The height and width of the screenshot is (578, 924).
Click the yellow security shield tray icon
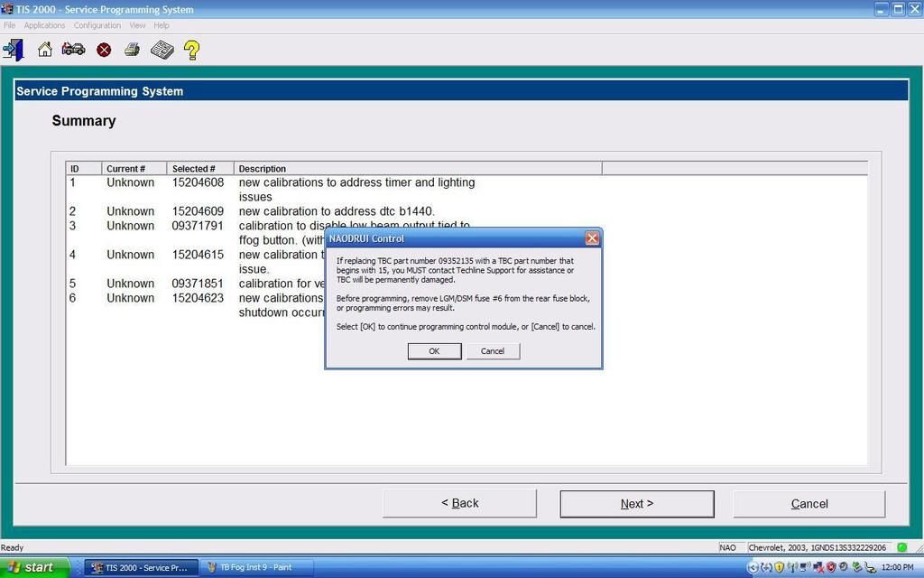pos(779,568)
